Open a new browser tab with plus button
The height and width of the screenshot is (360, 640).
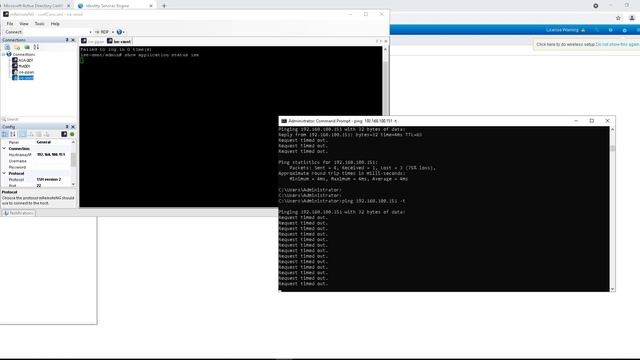(164, 6)
